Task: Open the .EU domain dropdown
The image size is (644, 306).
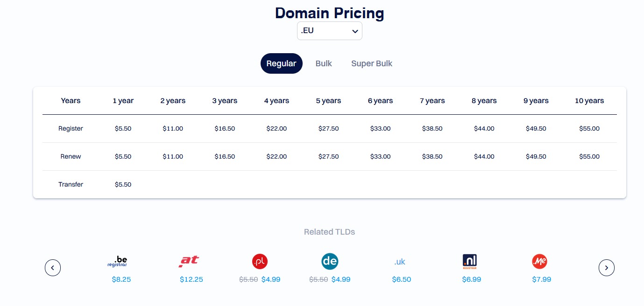Action: tap(330, 31)
